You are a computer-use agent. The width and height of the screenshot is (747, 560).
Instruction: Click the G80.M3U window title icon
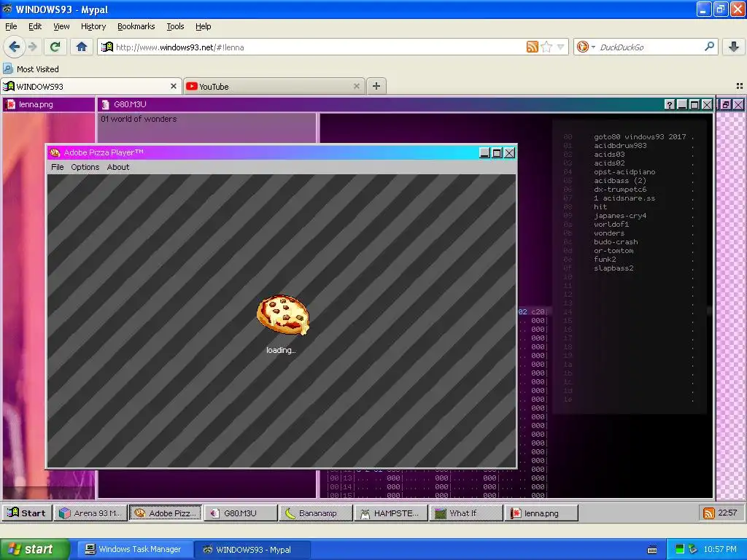(106, 104)
